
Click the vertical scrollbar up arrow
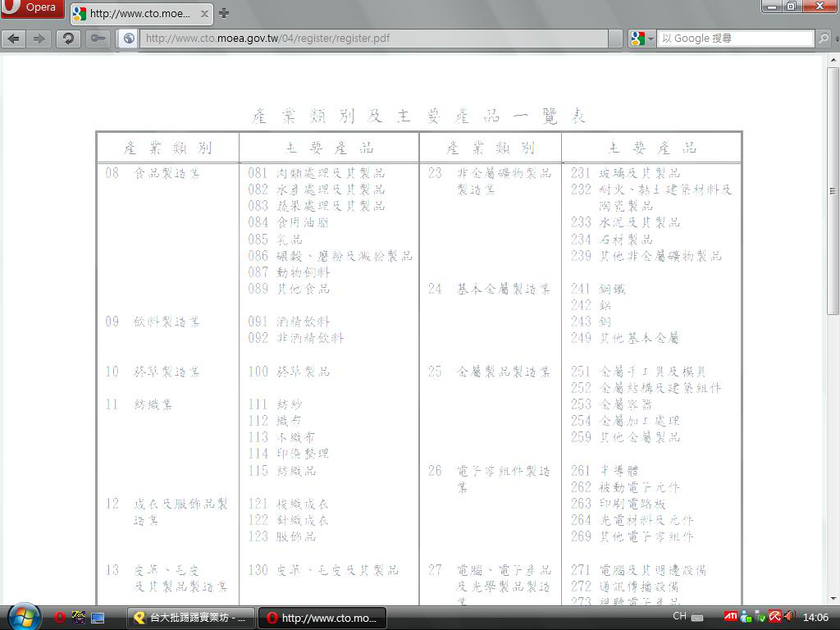point(833,58)
